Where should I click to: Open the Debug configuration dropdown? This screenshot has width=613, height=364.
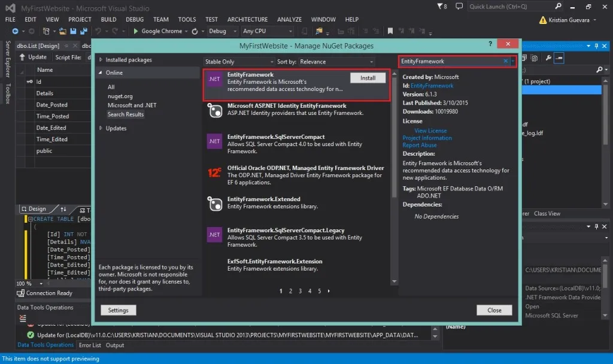click(223, 31)
